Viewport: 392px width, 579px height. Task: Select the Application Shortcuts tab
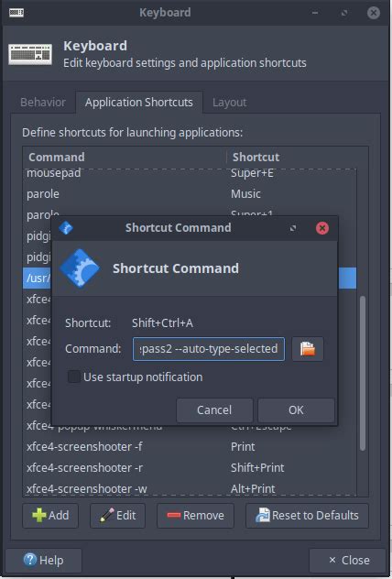[x=139, y=103]
